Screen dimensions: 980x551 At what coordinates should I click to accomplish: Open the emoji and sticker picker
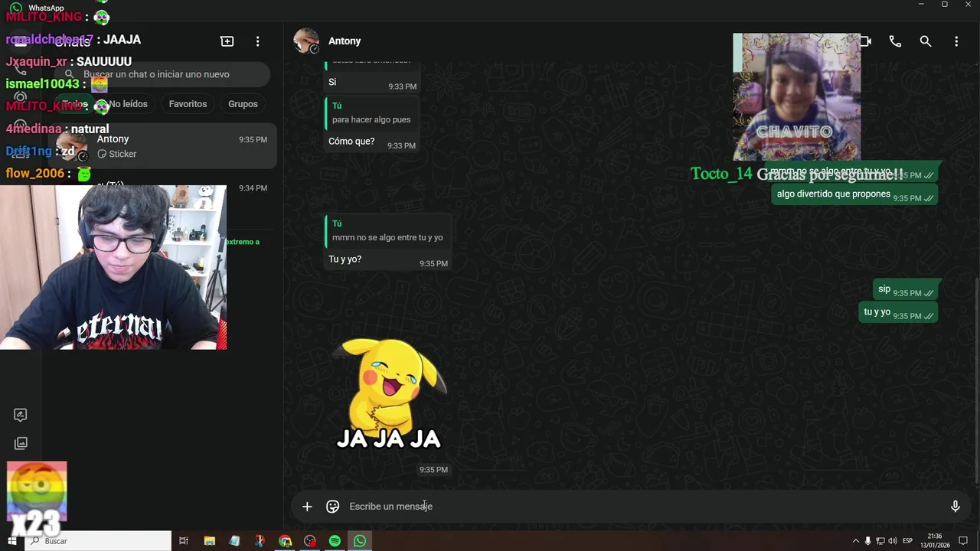coord(333,507)
